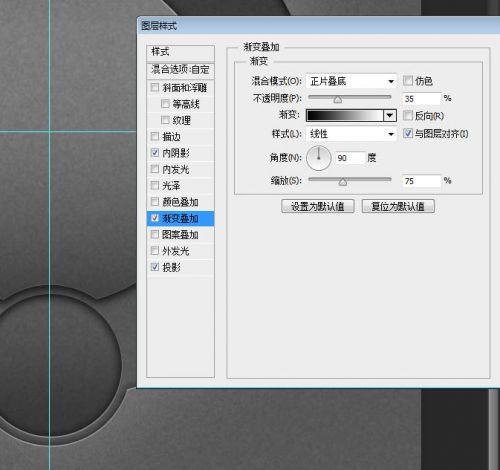Select 混合选项:自定 in styles list

point(180,70)
